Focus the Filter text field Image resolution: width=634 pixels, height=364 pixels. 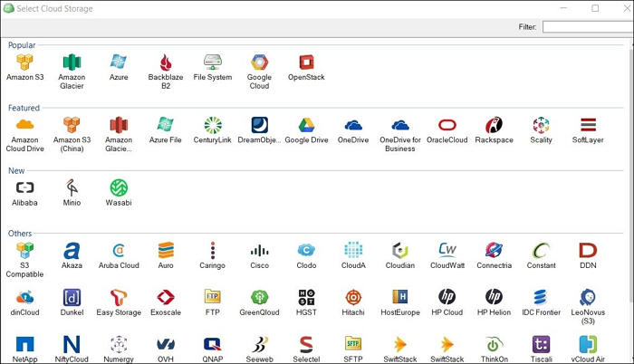(588, 26)
